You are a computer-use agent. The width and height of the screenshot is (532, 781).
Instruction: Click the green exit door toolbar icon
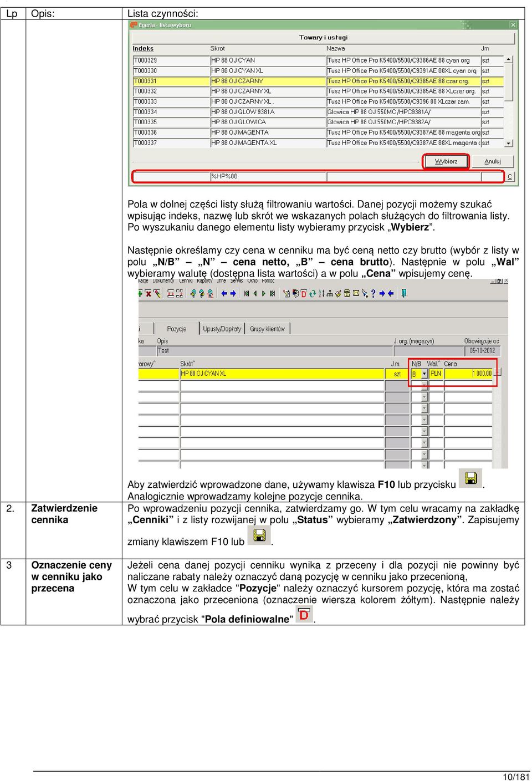click(x=404, y=294)
